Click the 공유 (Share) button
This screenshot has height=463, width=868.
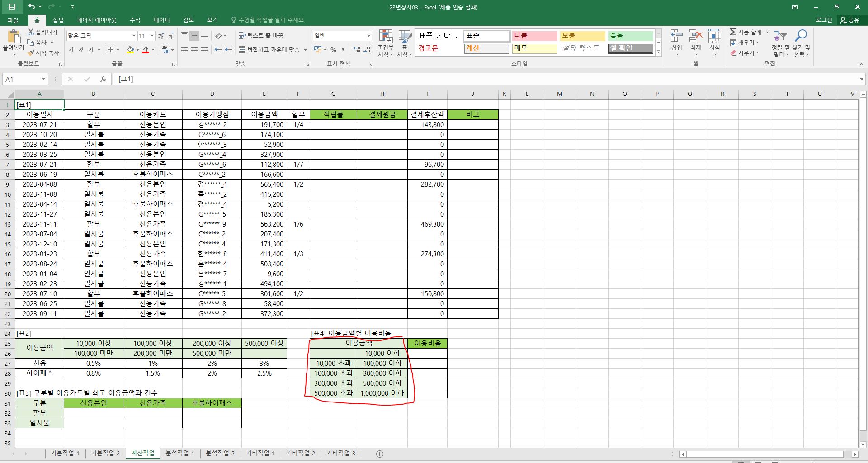pos(849,20)
